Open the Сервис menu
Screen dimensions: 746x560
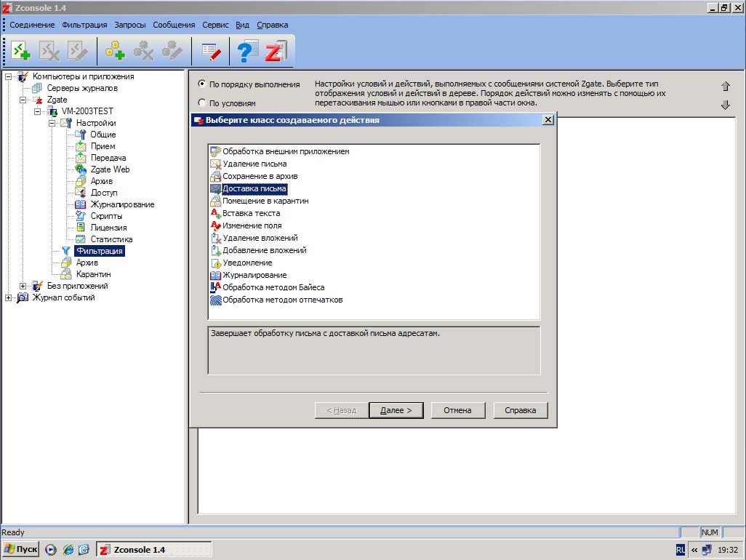click(215, 25)
